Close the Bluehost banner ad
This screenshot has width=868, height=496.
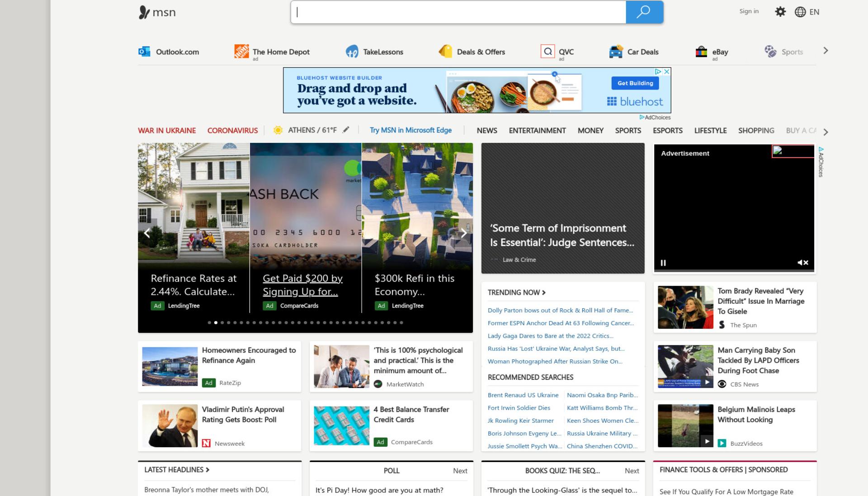(x=666, y=71)
